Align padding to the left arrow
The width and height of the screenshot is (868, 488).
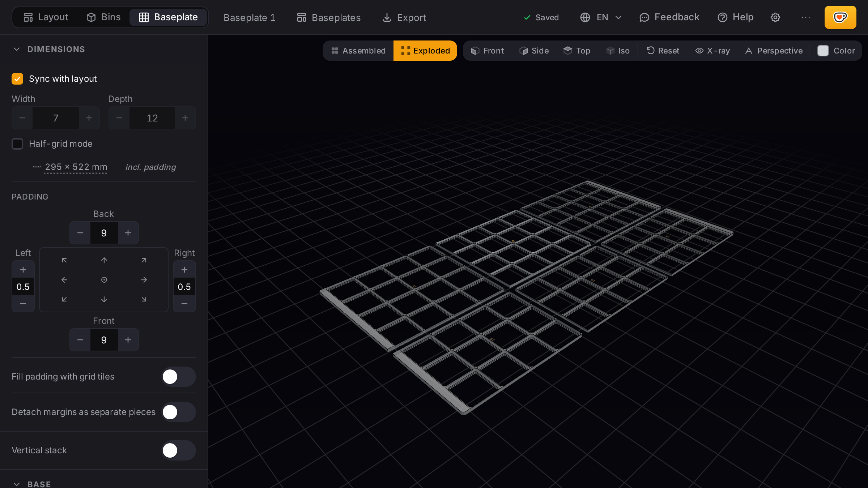point(64,280)
